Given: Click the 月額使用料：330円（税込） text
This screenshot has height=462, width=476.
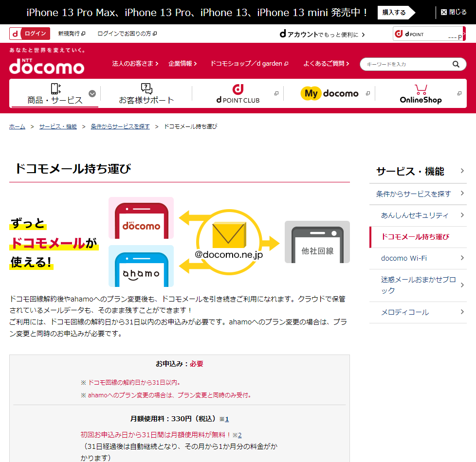Looking at the screenshot, I should click(x=173, y=419).
